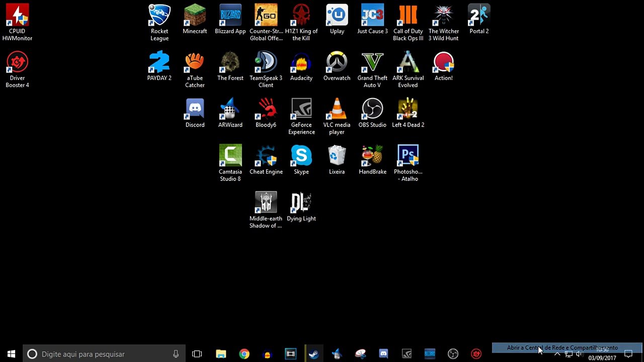Select Call of Duty Black Ops III
This screenshot has width=644, height=362.
tap(408, 23)
